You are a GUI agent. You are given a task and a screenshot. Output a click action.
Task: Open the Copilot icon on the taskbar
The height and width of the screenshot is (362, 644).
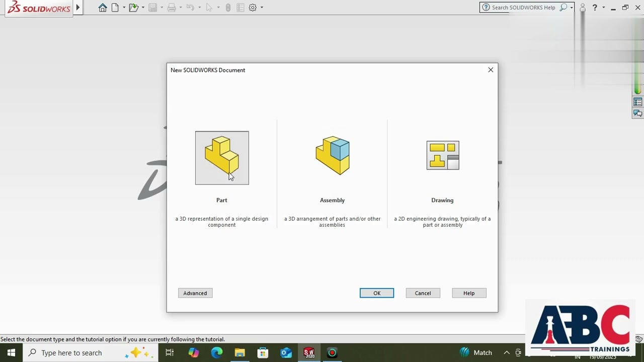194,353
